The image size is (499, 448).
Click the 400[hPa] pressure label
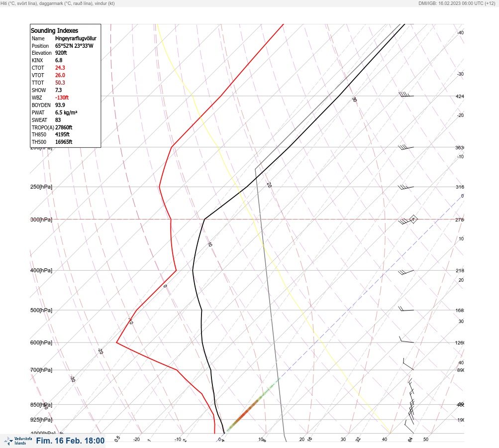[41, 270]
